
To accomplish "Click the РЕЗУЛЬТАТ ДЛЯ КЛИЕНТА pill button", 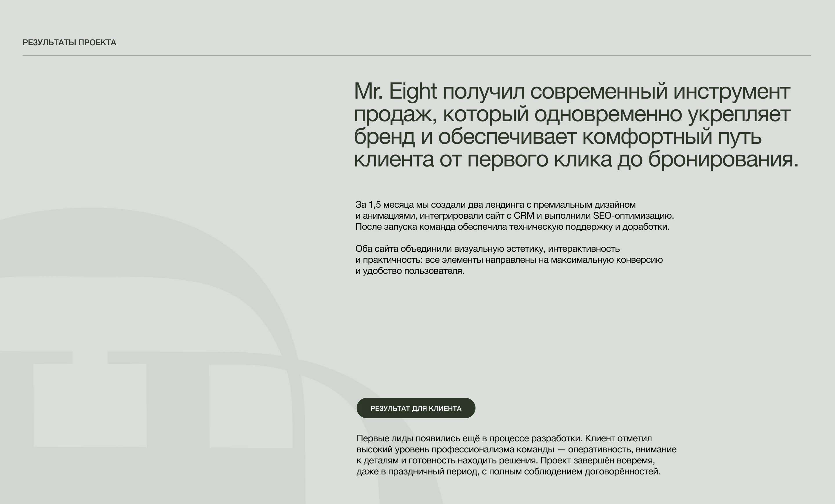I will pos(415,408).
